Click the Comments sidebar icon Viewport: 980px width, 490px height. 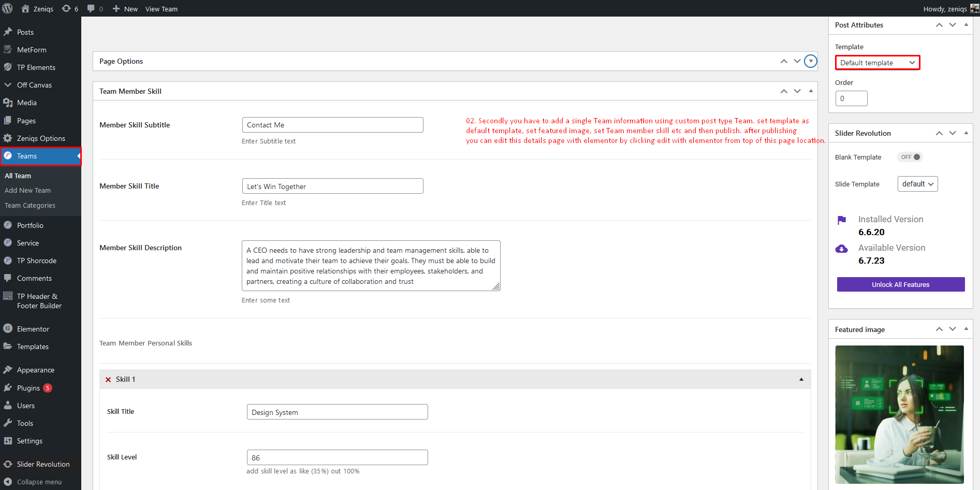(x=8, y=278)
